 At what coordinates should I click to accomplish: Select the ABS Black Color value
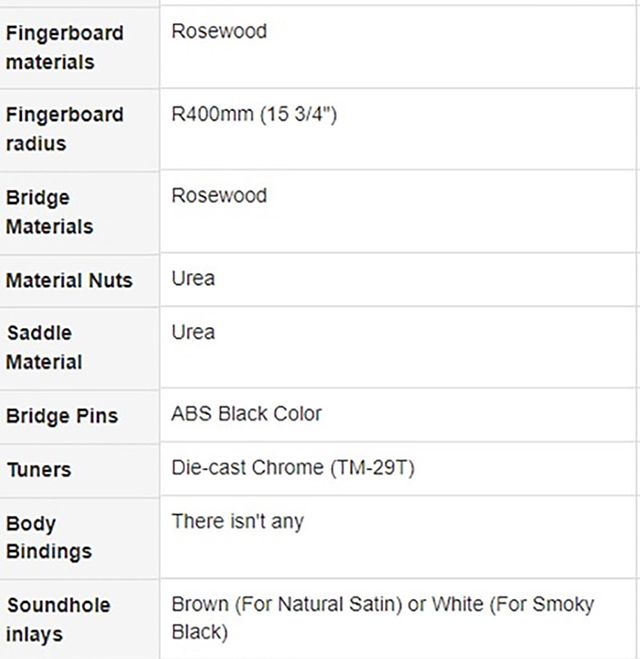[246, 414]
